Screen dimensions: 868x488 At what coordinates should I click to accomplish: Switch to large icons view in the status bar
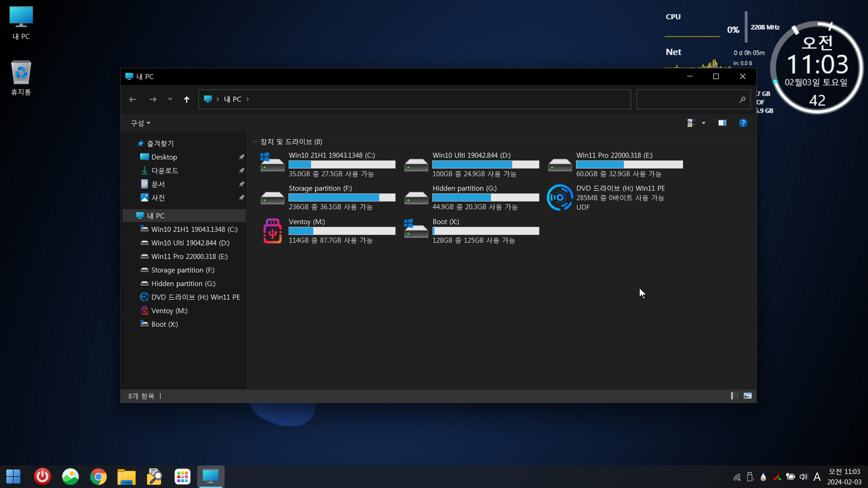tap(748, 396)
